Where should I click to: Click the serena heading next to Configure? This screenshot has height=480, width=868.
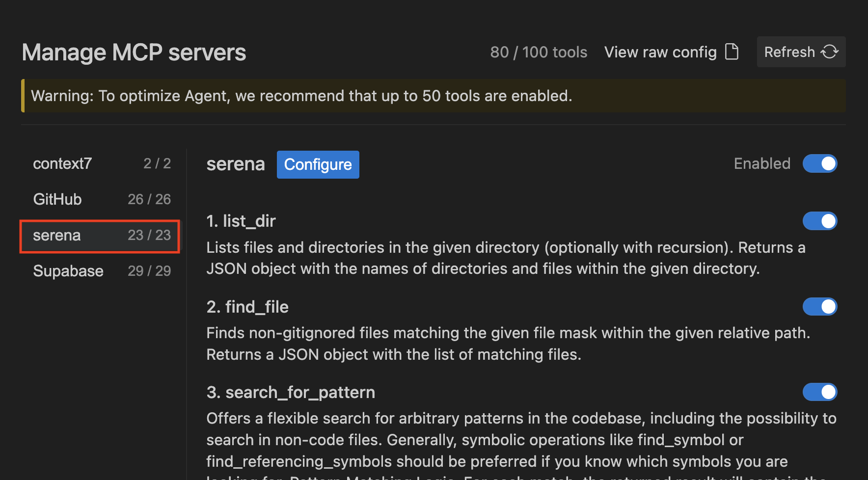pos(236,164)
